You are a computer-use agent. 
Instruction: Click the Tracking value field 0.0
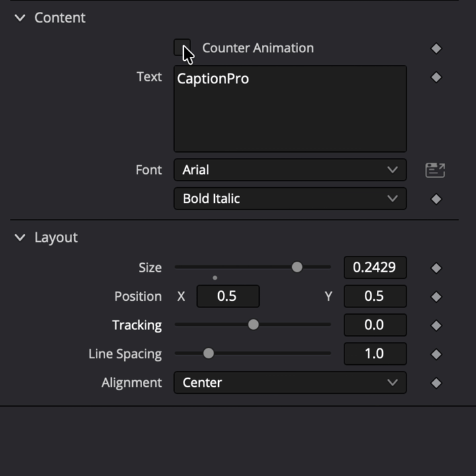click(x=376, y=325)
